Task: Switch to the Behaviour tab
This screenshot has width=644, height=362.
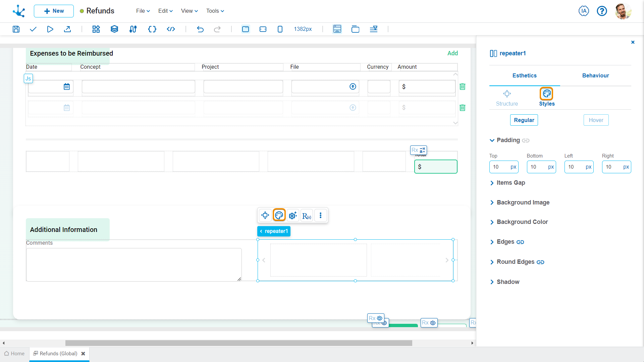Action: [x=595, y=75]
